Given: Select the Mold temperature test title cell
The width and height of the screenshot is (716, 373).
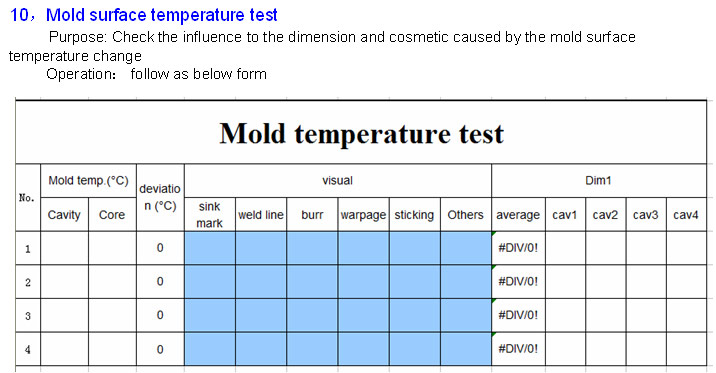Looking at the screenshot, I should 361,132.
